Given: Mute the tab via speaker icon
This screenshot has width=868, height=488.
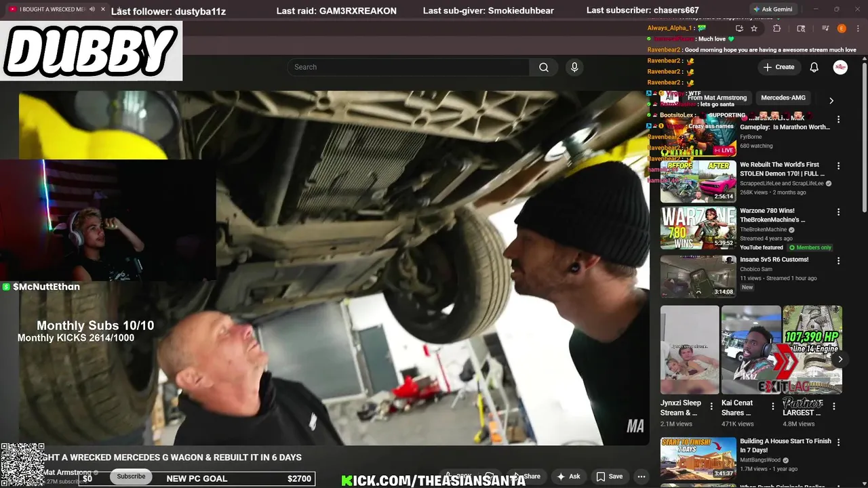Looking at the screenshot, I should coord(92,9).
